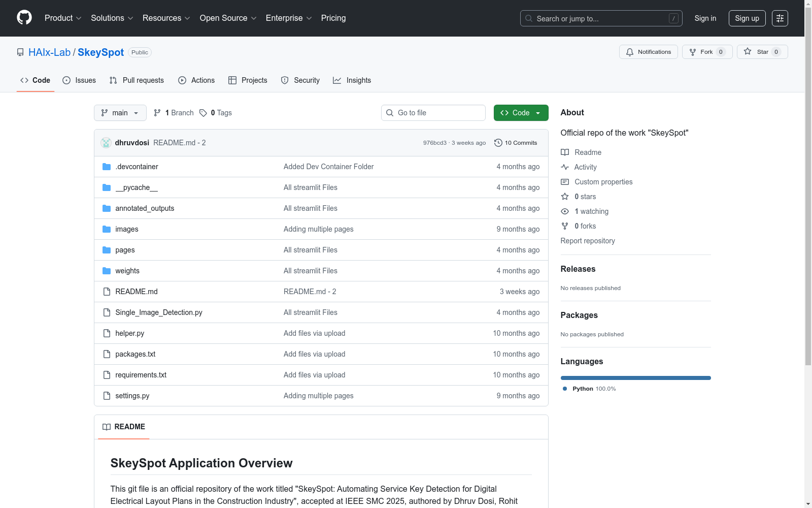Screen dimensions: 812x508
Task: Click the Activity pulse icon
Action: click(x=565, y=167)
